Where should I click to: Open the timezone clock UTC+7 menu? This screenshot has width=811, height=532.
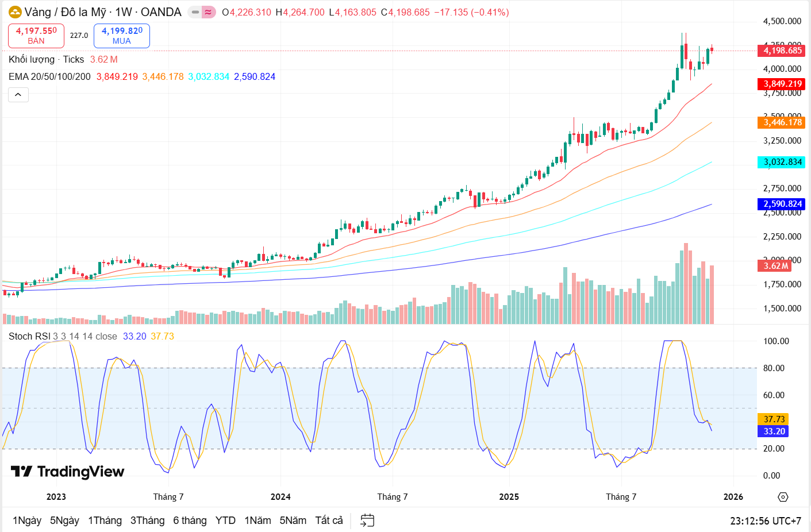(765, 521)
